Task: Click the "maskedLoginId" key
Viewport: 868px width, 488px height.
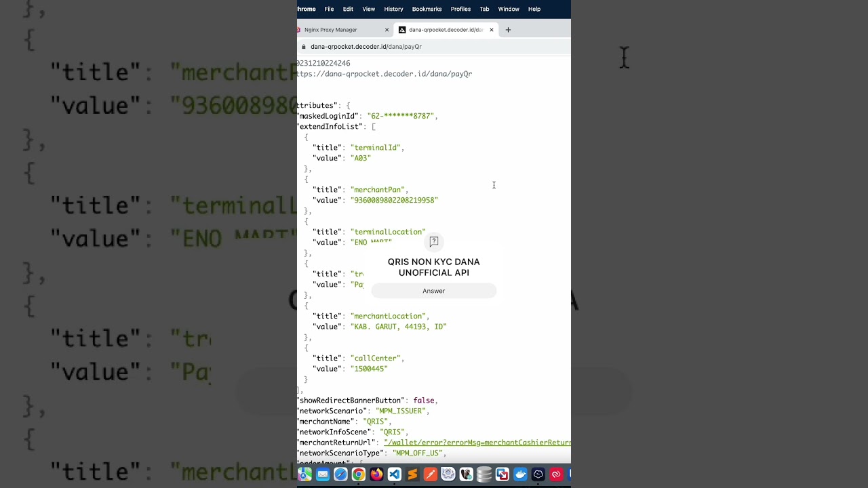Action: pos(328,116)
